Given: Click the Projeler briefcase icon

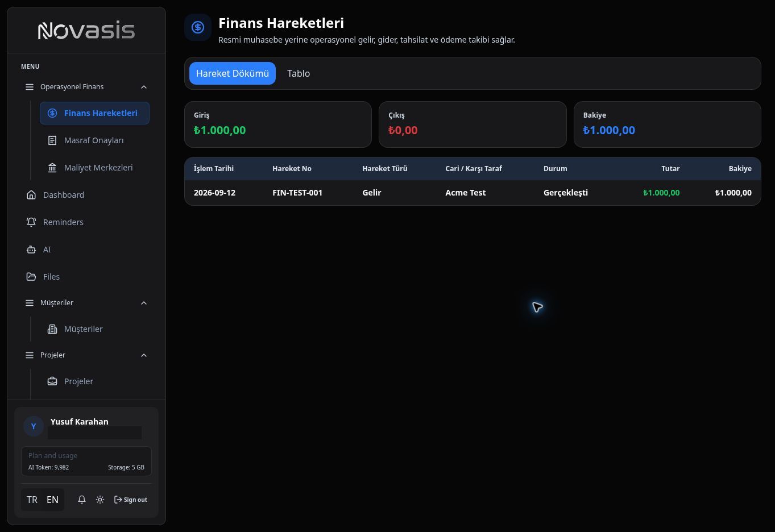Looking at the screenshot, I should 52,381.
